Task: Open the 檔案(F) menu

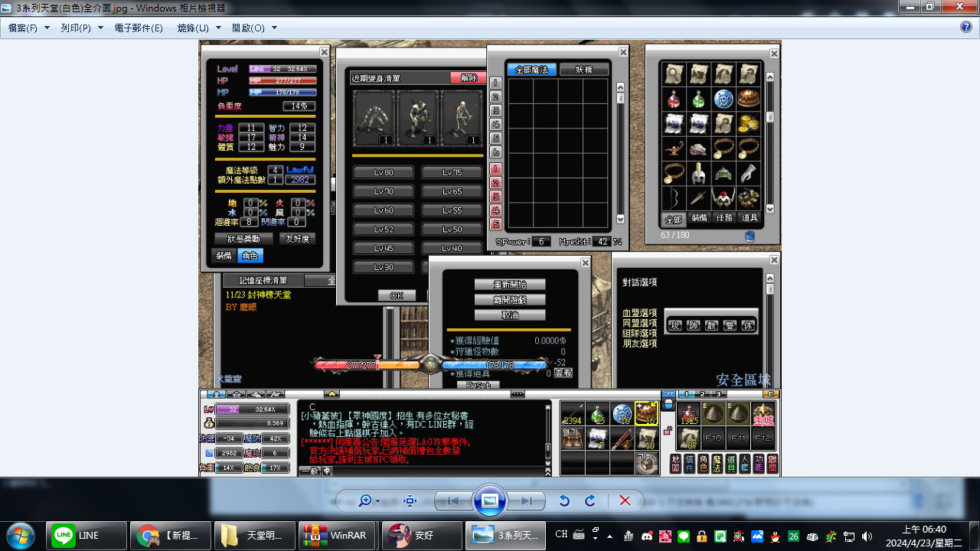Action: pos(28,28)
